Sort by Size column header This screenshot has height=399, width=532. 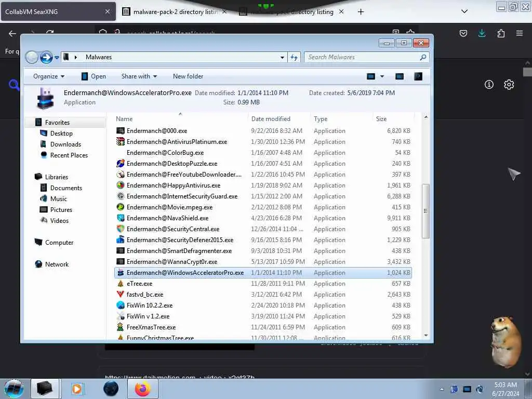click(393, 119)
